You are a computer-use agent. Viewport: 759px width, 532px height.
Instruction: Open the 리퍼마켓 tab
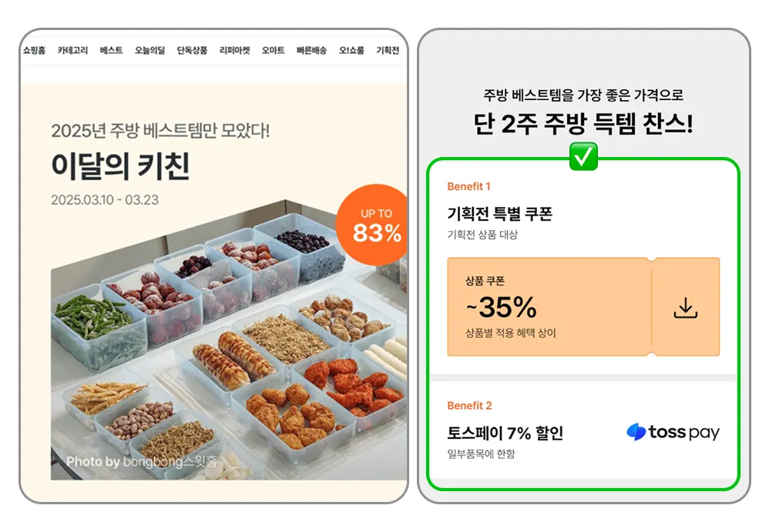(x=235, y=50)
